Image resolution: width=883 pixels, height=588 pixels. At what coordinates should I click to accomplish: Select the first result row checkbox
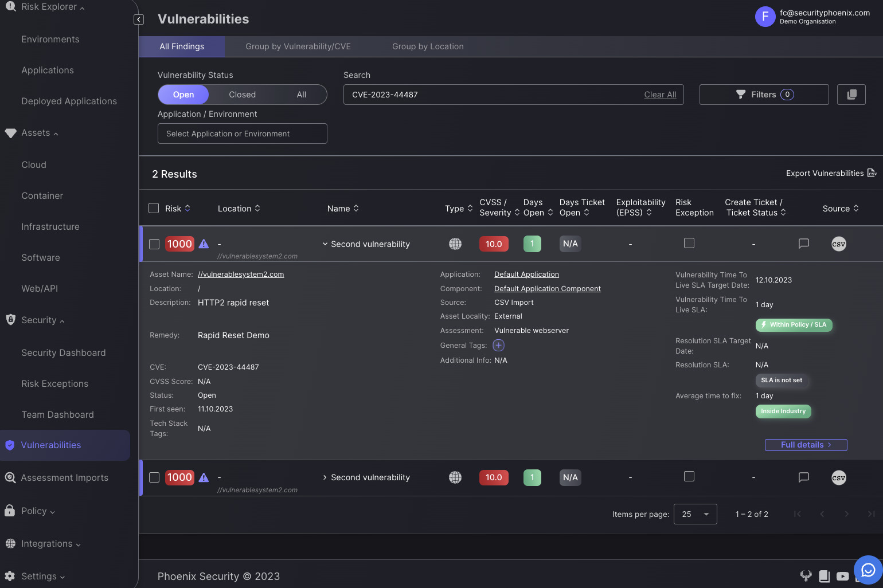[x=154, y=244]
